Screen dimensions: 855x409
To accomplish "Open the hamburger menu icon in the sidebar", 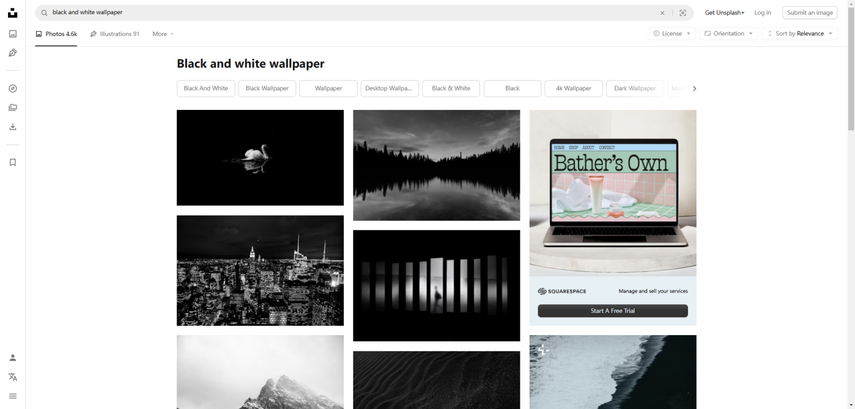I will pos(13,396).
